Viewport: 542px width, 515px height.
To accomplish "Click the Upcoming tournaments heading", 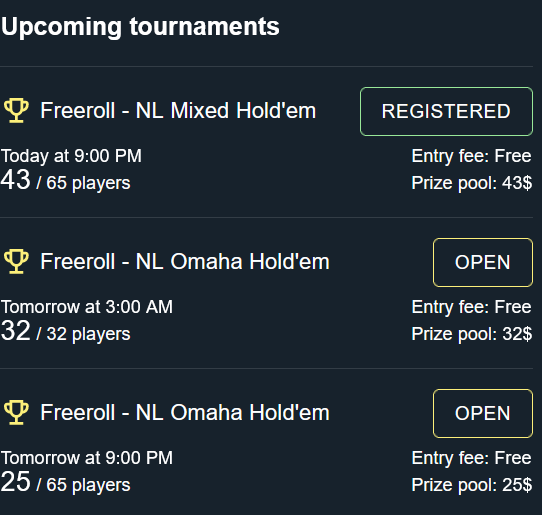I will tap(140, 27).
